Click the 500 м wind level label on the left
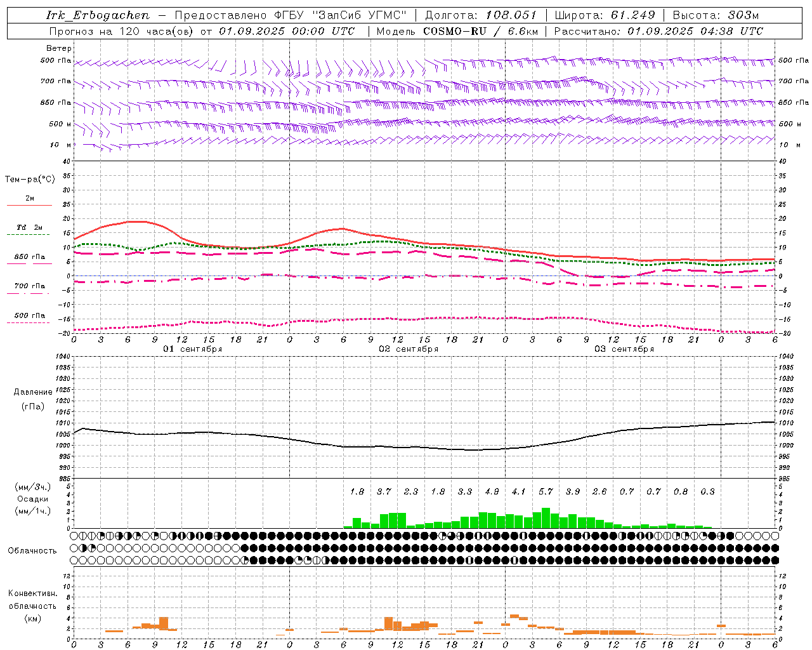This screenshot has height=650, width=812. pos(60,124)
